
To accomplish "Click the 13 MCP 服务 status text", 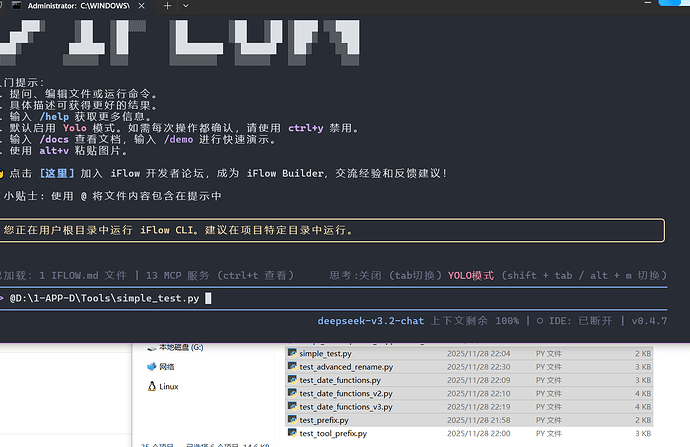I will click(177, 275).
